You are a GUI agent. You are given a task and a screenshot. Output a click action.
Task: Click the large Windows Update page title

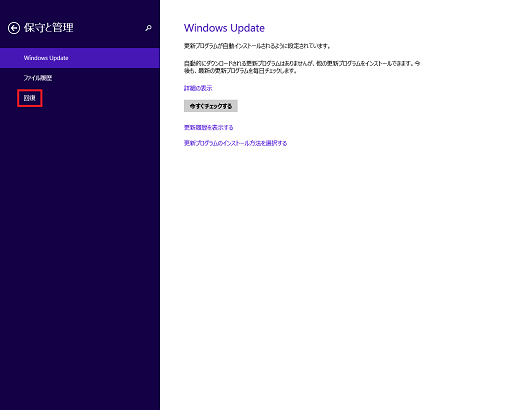[224, 28]
